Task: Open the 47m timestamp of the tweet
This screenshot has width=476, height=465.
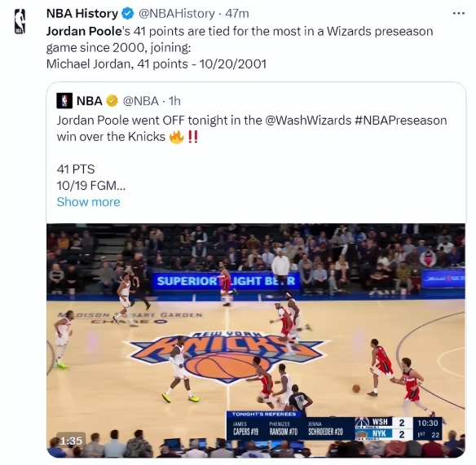Action: tap(237, 14)
